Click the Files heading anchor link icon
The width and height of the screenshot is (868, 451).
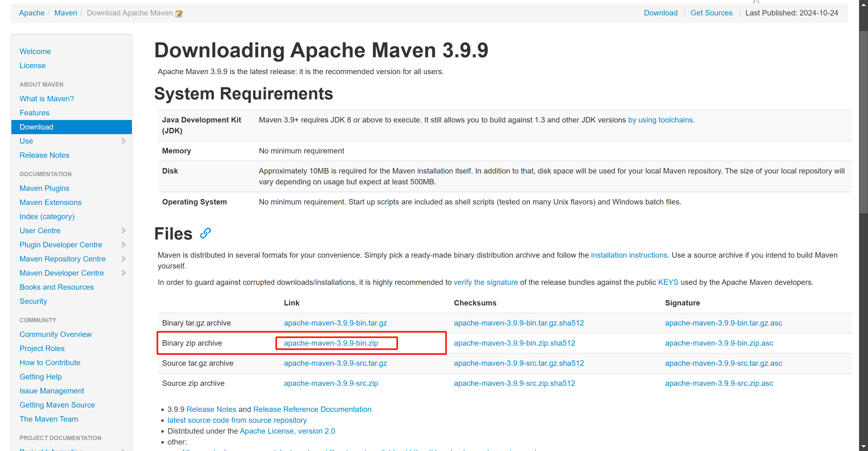[x=205, y=233]
